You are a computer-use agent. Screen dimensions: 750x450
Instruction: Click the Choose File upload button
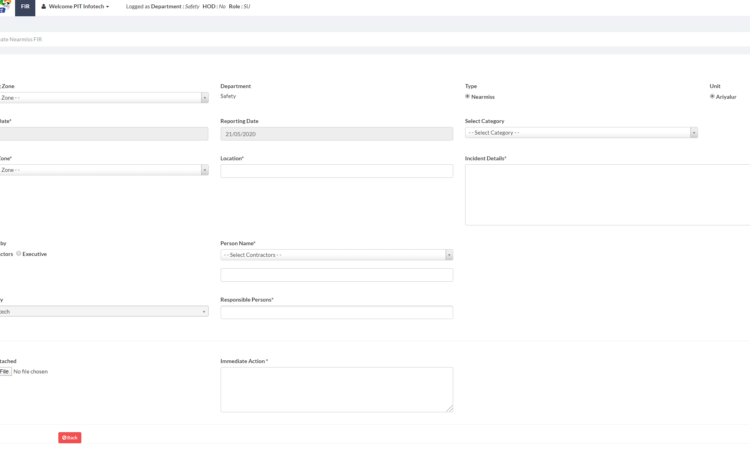pyautogui.click(x=5, y=371)
